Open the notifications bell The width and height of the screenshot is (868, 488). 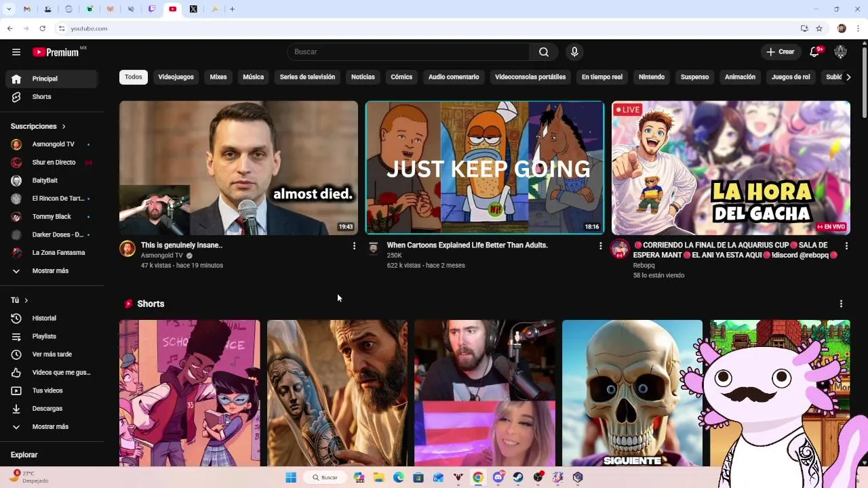[x=814, y=52]
